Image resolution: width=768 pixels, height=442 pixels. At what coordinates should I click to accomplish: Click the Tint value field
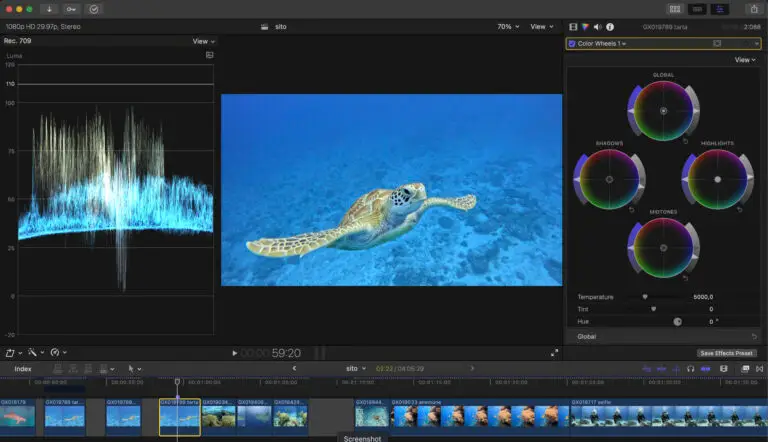[x=711, y=309]
